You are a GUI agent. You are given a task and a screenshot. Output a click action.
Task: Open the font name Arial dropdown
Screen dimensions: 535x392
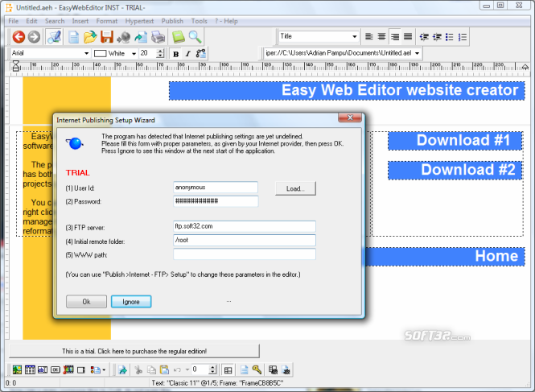pyautogui.click(x=86, y=54)
